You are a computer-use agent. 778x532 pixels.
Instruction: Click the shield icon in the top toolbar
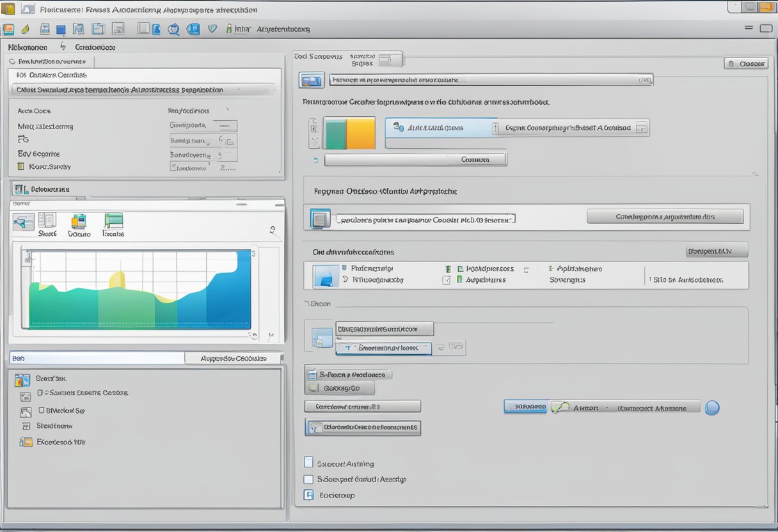pyautogui.click(x=212, y=29)
